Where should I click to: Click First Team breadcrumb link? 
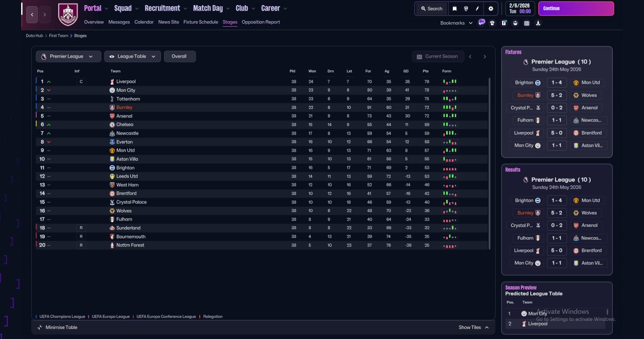click(59, 36)
